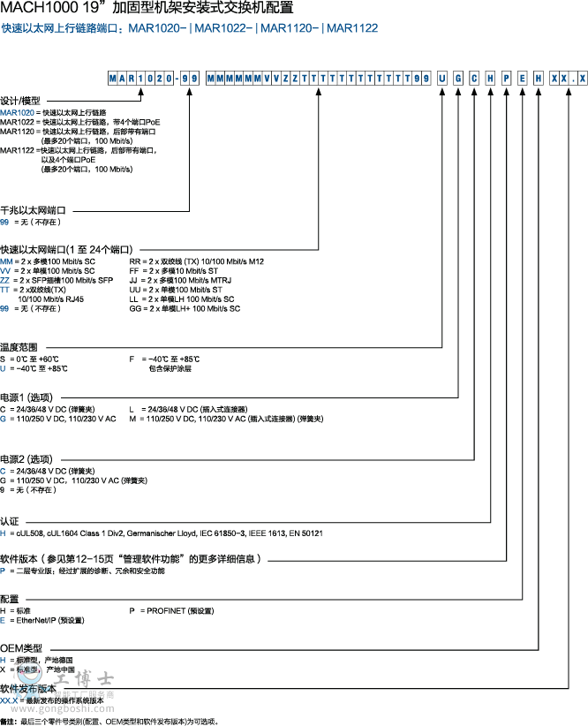Click the "设计/模型" section heading
The image size is (588, 726).
20,101
